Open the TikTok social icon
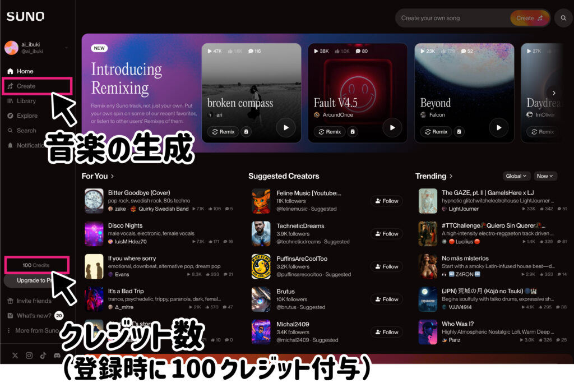The width and height of the screenshot is (574, 392). pos(43,356)
